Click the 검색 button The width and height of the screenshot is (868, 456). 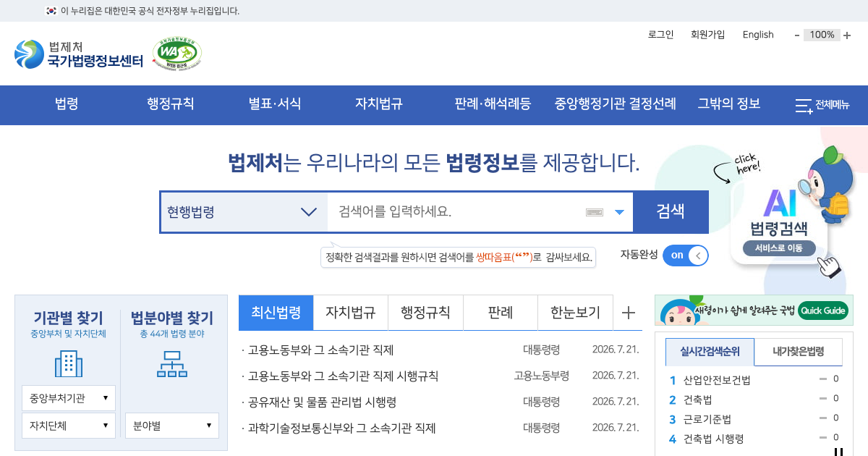click(671, 212)
